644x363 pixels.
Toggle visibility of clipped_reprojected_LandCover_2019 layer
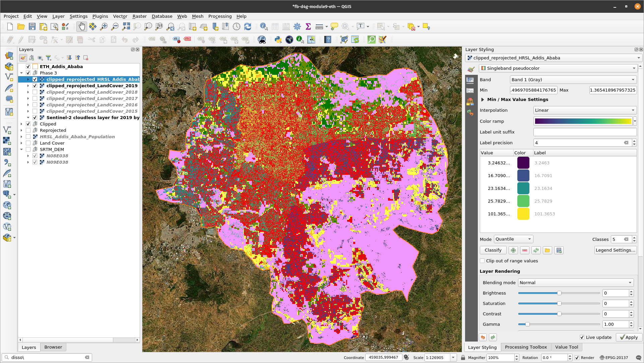pos(35,86)
